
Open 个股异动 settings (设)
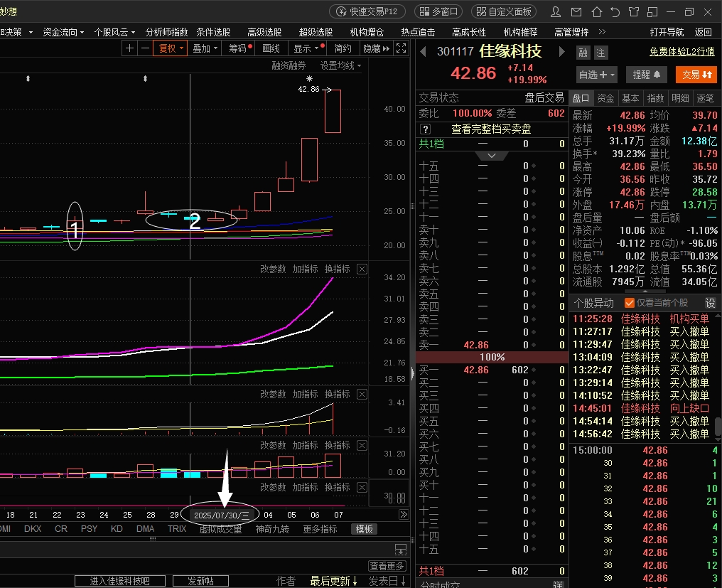point(710,303)
